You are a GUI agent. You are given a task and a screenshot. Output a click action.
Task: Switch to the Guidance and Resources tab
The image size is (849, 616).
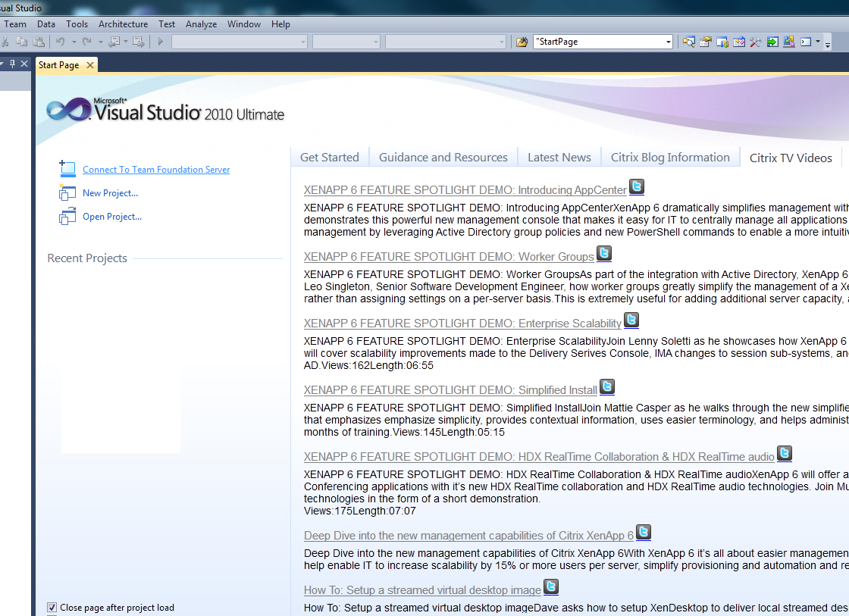click(x=443, y=158)
